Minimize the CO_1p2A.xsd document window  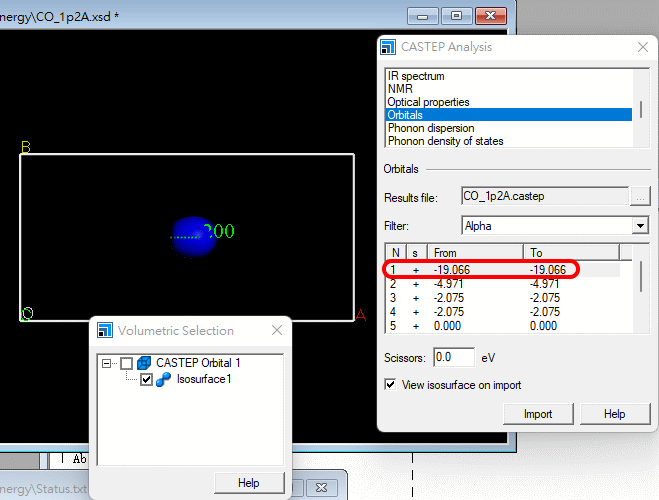[x=423, y=16]
